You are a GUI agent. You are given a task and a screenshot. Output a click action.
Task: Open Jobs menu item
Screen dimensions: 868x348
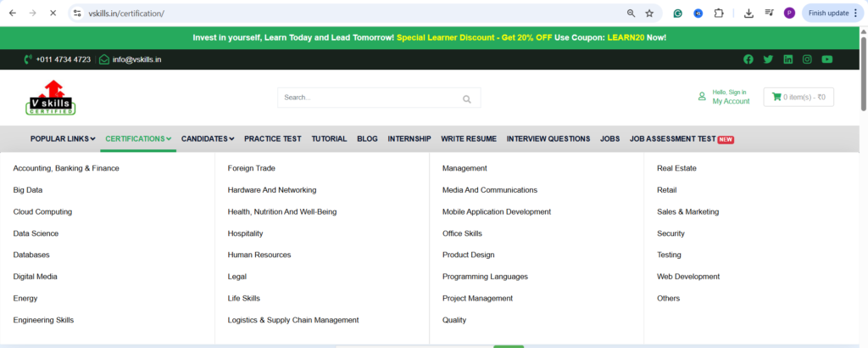(610, 139)
